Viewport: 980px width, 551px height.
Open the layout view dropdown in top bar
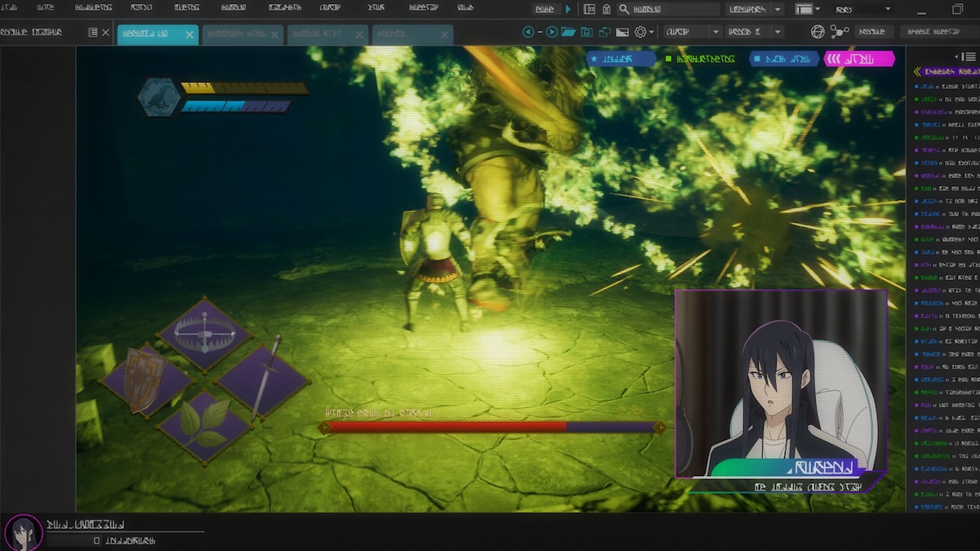click(x=808, y=9)
